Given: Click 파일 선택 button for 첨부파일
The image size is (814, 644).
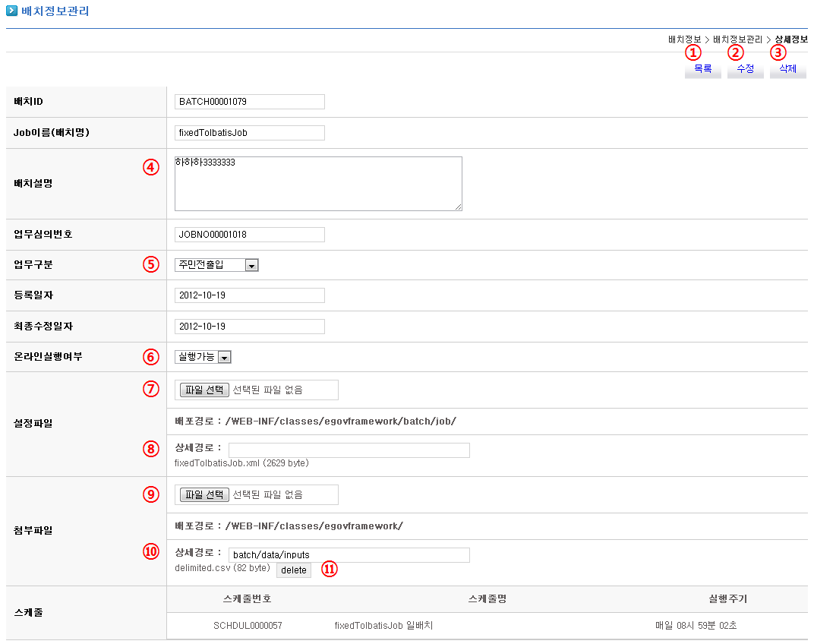Looking at the screenshot, I should pyautogui.click(x=204, y=494).
